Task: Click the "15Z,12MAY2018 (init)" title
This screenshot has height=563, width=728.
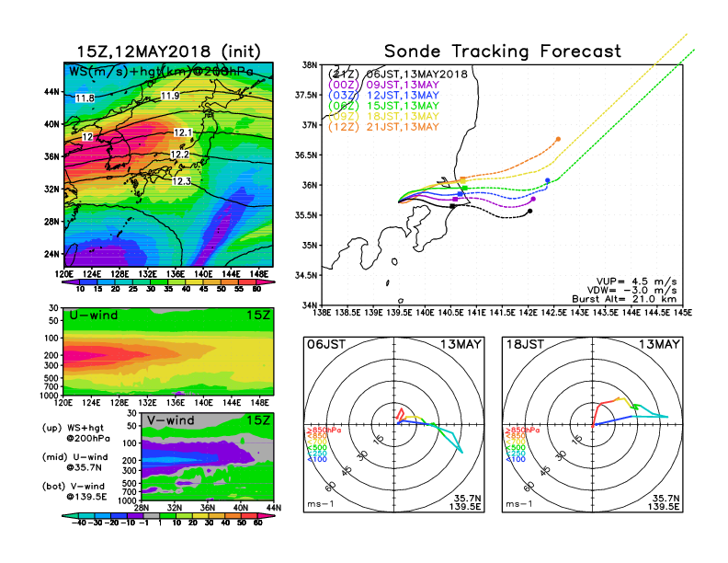Action: point(168,52)
